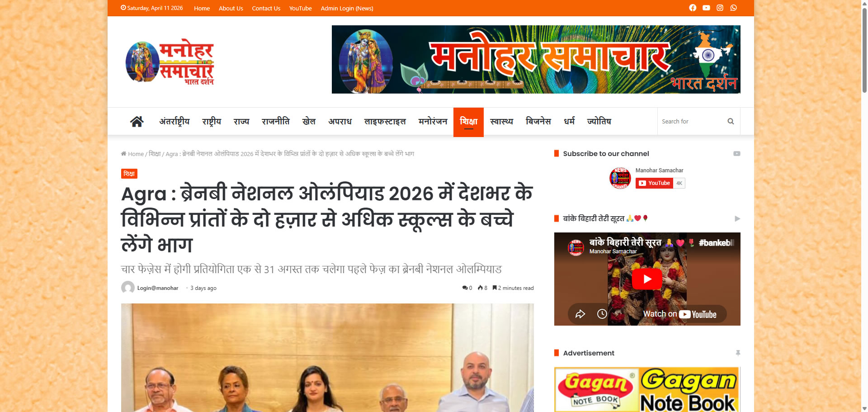868x412 pixels.
Task: Select the राजनीति menu item
Action: [x=276, y=121]
